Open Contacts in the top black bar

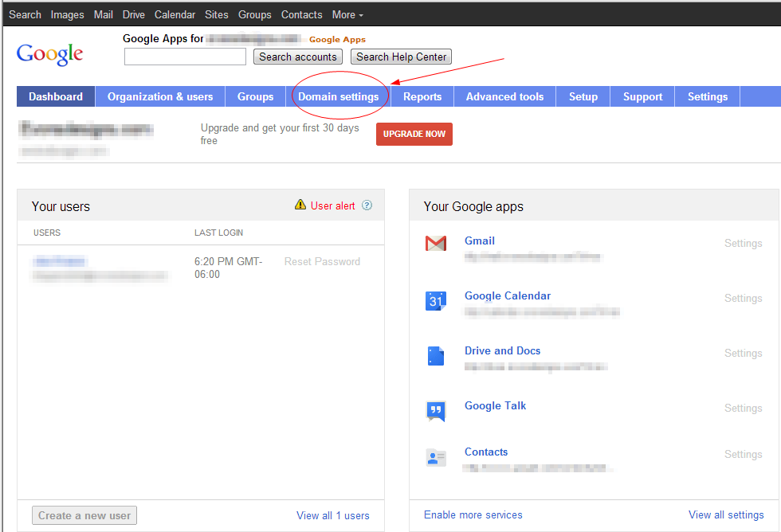(x=302, y=15)
